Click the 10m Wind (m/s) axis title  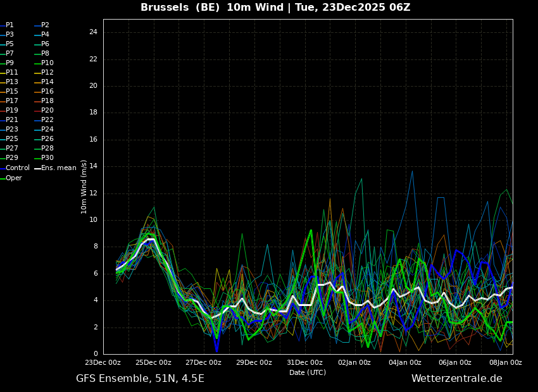click(84, 187)
